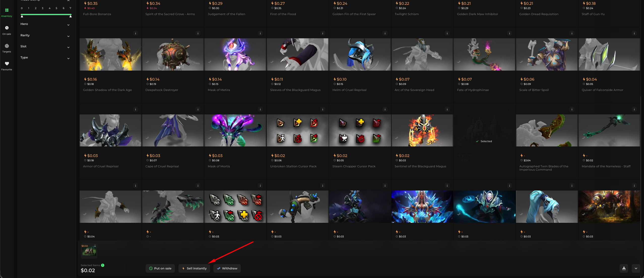Open options menu for Golden Shadow of the Dark Age
This screenshot has width=644, height=278.
(x=136, y=33)
